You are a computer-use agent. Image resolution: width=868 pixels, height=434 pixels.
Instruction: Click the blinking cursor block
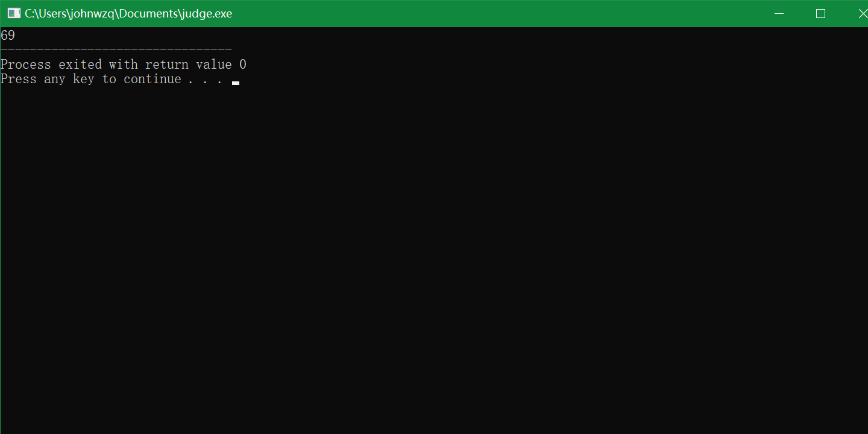point(235,83)
